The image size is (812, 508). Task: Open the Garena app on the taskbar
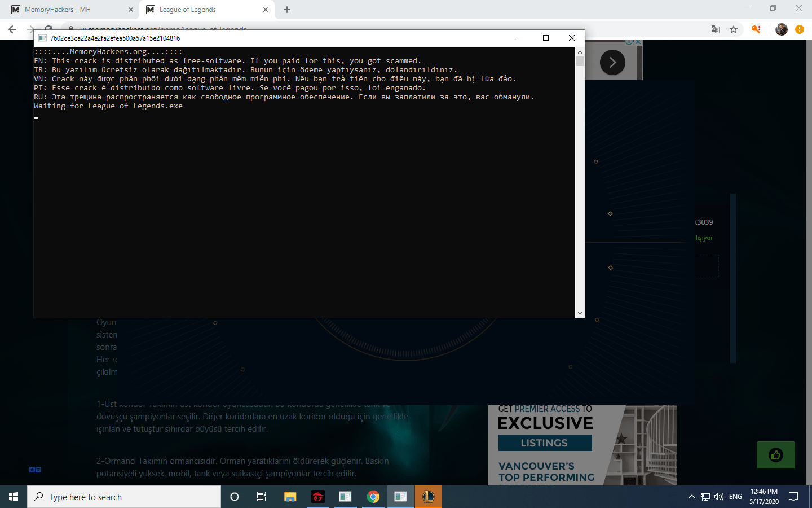click(x=317, y=497)
